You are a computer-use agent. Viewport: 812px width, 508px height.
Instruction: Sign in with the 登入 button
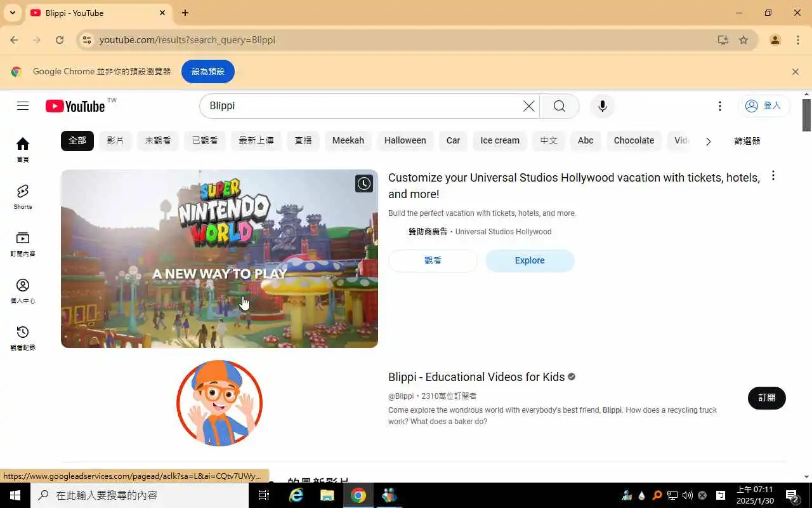(x=764, y=106)
